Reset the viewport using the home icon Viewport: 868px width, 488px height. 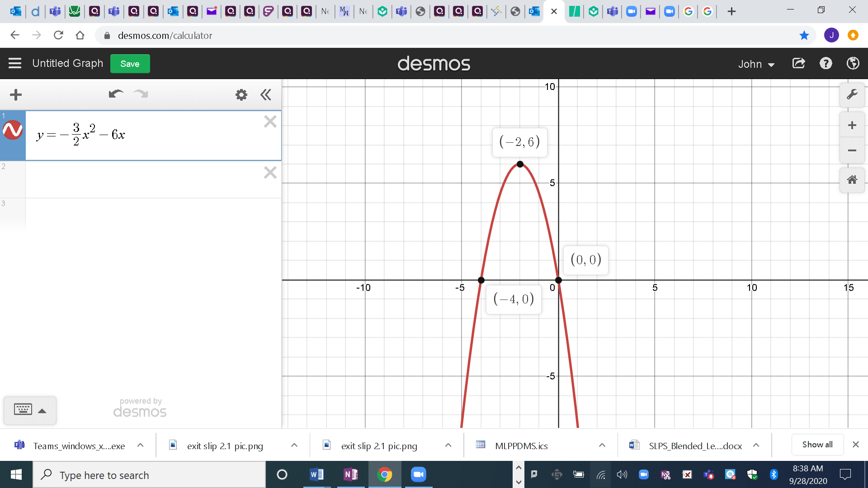(x=852, y=179)
